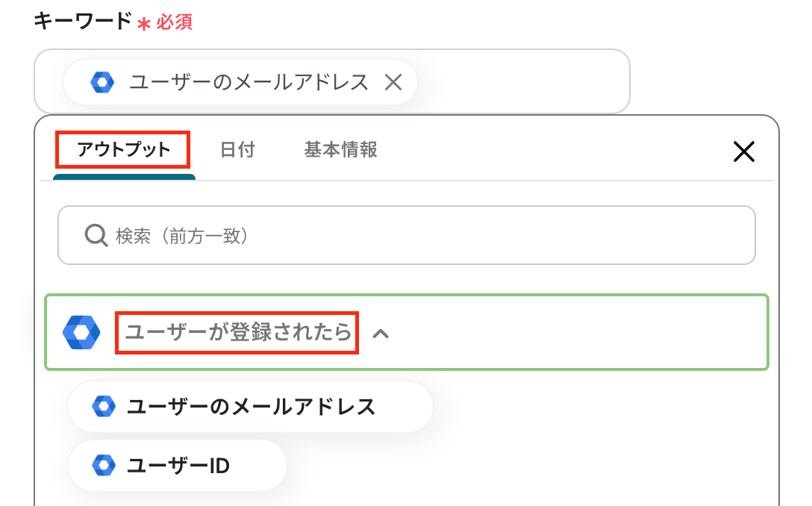Viewport: 812px width, 506px height.
Task: Select the 基本情報 tab
Action: pyautogui.click(x=340, y=150)
